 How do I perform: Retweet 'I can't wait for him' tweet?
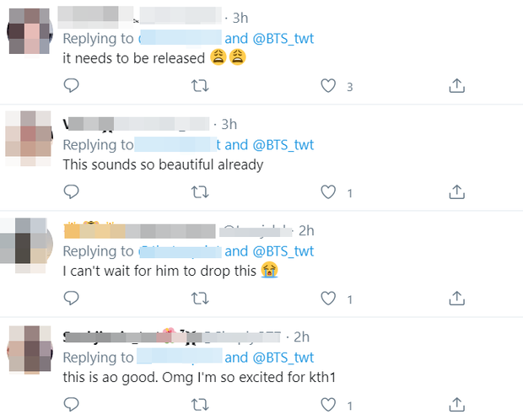(200, 299)
